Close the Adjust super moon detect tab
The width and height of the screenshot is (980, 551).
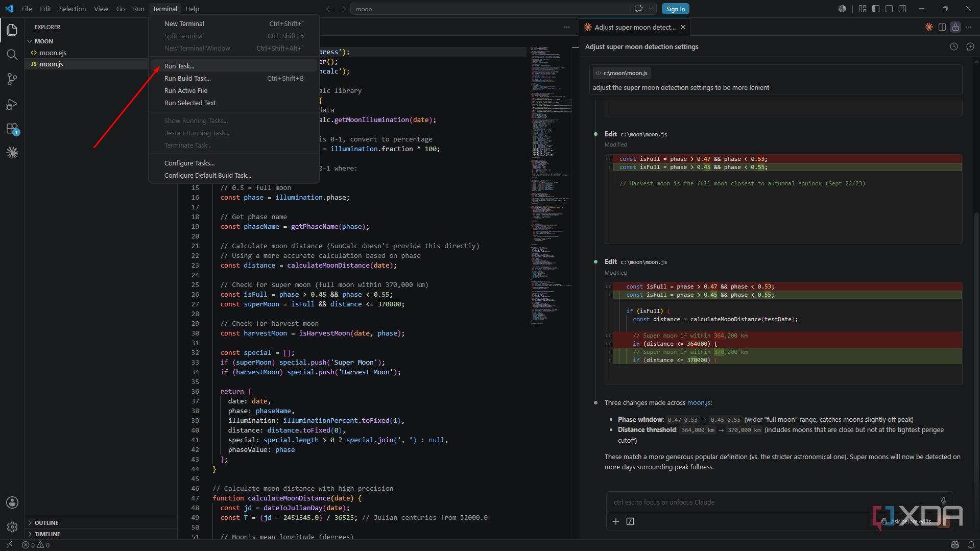pos(683,27)
